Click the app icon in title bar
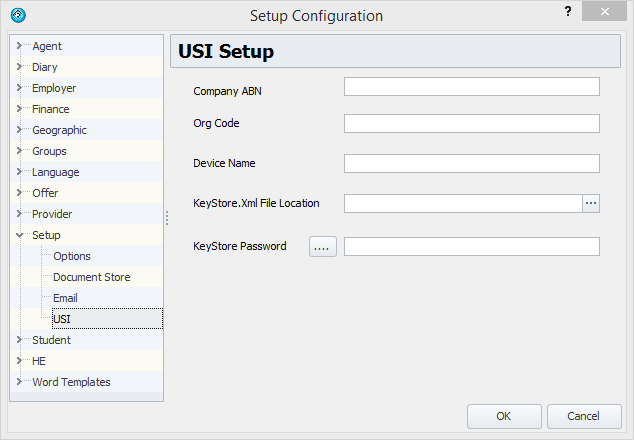Viewport: 634px width, 440px height. pos(18,15)
